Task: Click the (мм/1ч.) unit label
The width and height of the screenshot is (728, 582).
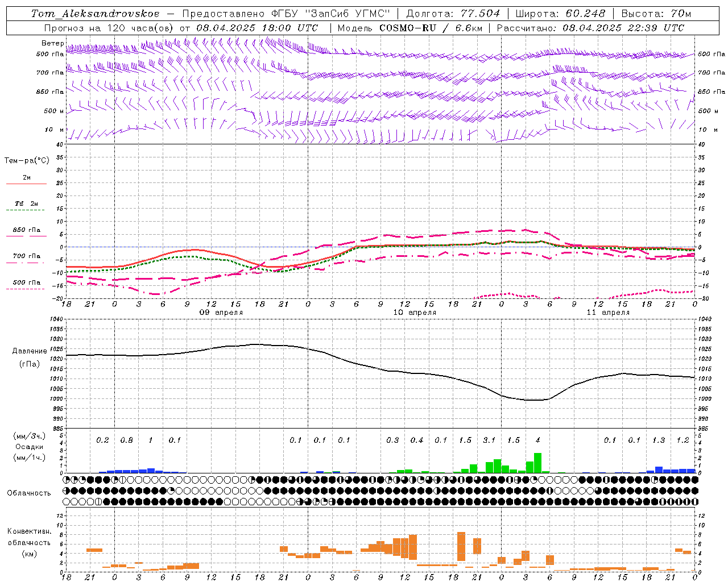Action: [30, 458]
